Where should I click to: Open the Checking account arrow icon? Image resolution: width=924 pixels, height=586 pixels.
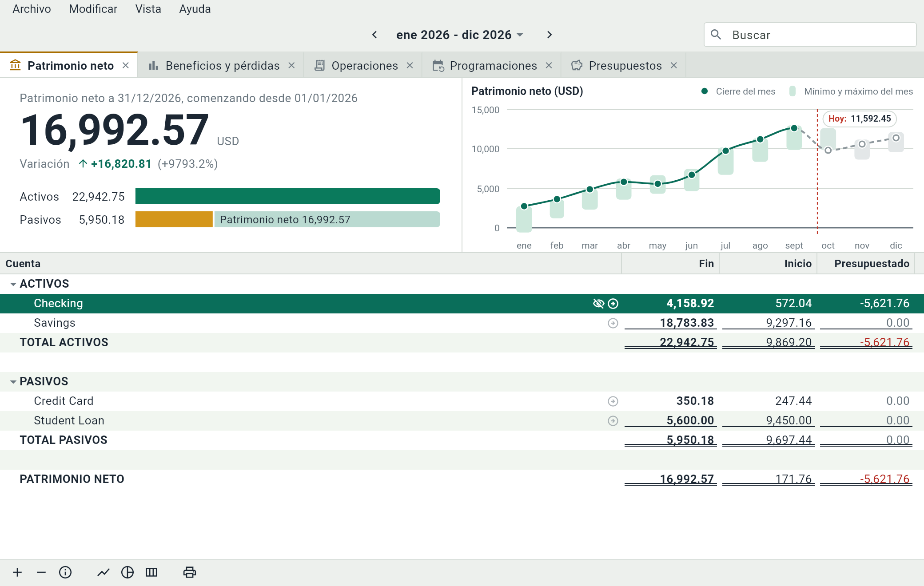pyautogui.click(x=613, y=304)
